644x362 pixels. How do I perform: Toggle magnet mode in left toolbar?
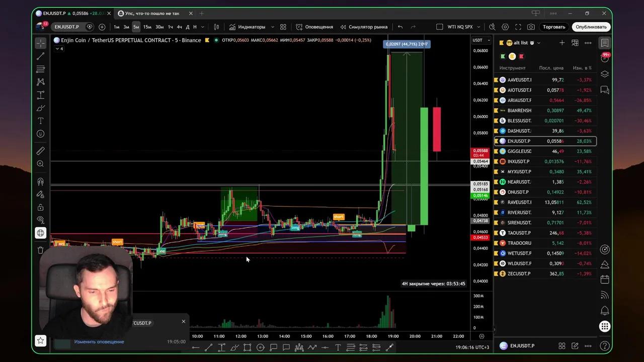(x=41, y=182)
